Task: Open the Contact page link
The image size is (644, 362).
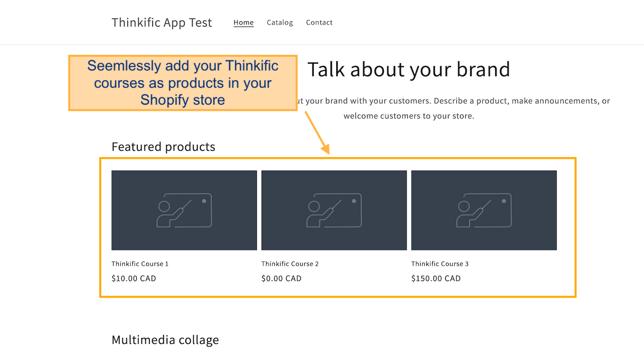Action: tap(319, 23)
